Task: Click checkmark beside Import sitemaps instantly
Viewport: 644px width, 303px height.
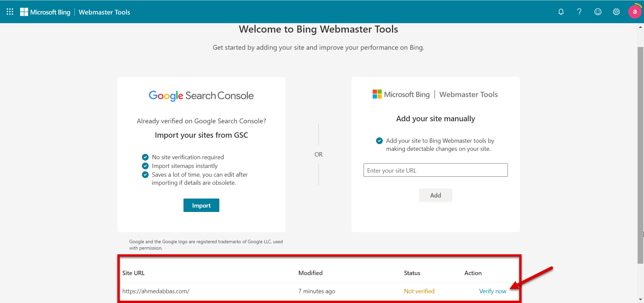Action: (x=145, y=166)
